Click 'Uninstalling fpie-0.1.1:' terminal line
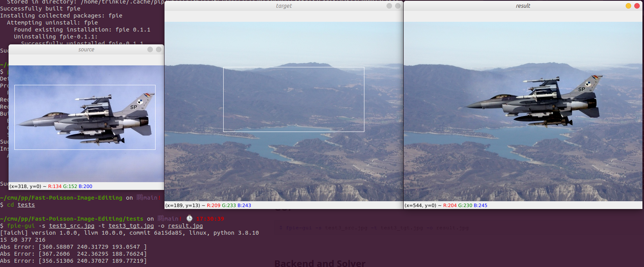This screenshot has width=644, height=267. point(56,37)
